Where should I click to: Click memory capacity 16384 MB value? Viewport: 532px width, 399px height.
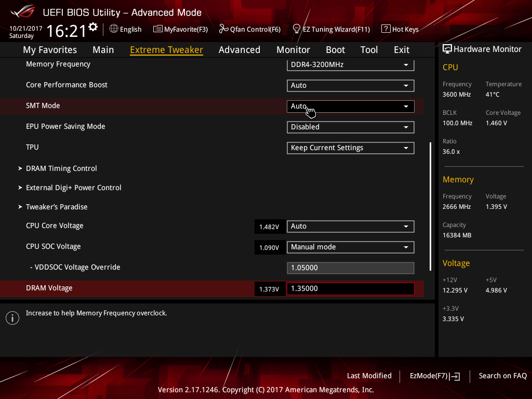[457, 235]
